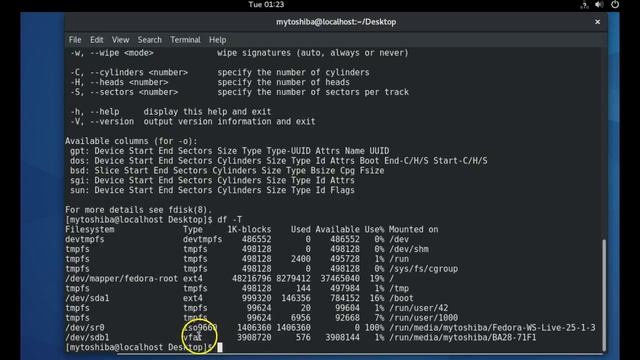The image size is (640, 360).
Task: Open the clock showing Tue 01:23
Action: click(266, 4)
